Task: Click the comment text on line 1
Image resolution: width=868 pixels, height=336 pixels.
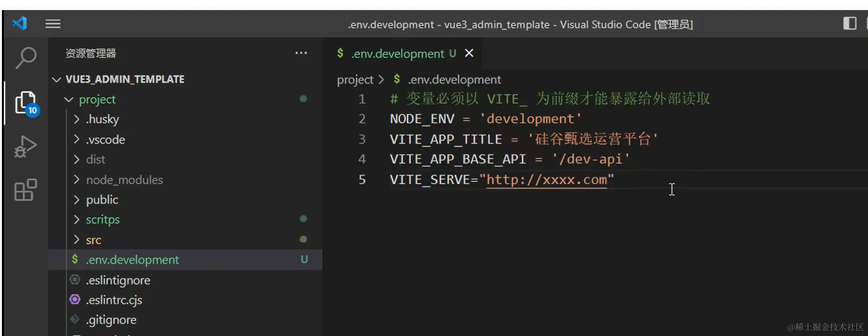Action: pyautogui.click(x=550, y=99)
